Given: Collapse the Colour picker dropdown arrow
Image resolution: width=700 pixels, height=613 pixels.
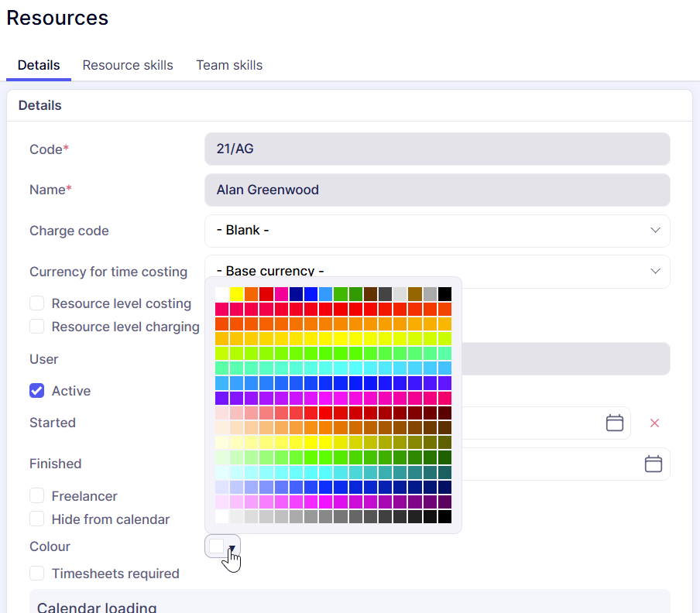Looking at the screenshot, I should pyautogui.click(x=232, y=547).
